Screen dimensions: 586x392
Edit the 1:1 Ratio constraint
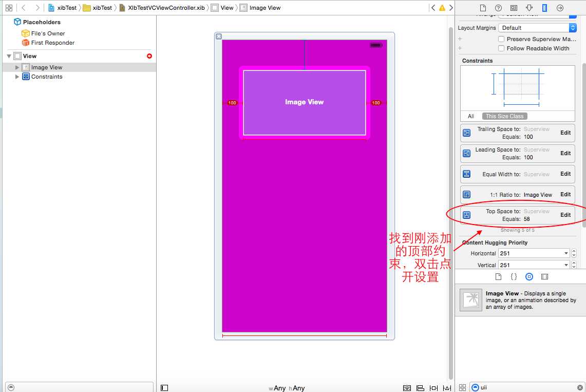pos(565,194)
